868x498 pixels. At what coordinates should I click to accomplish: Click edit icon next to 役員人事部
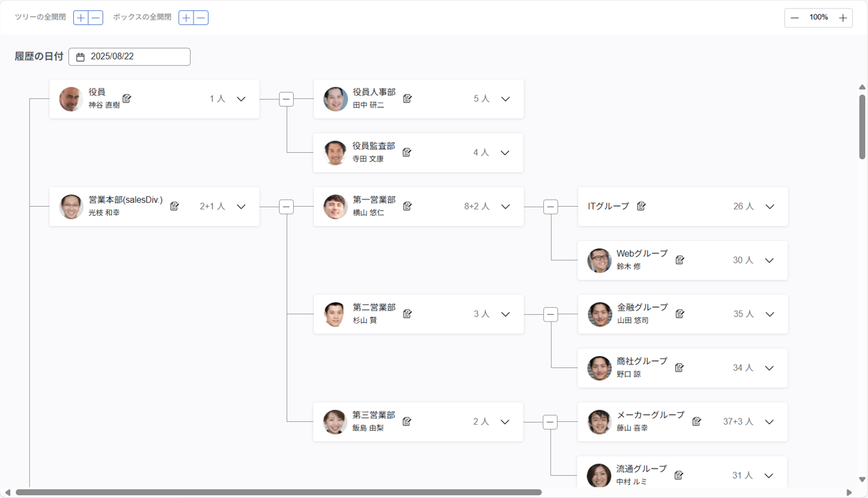tap(408, 99)
